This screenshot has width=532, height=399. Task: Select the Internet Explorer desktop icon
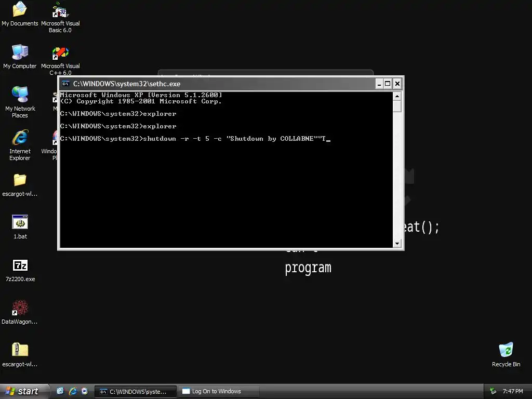pos(20,144)
